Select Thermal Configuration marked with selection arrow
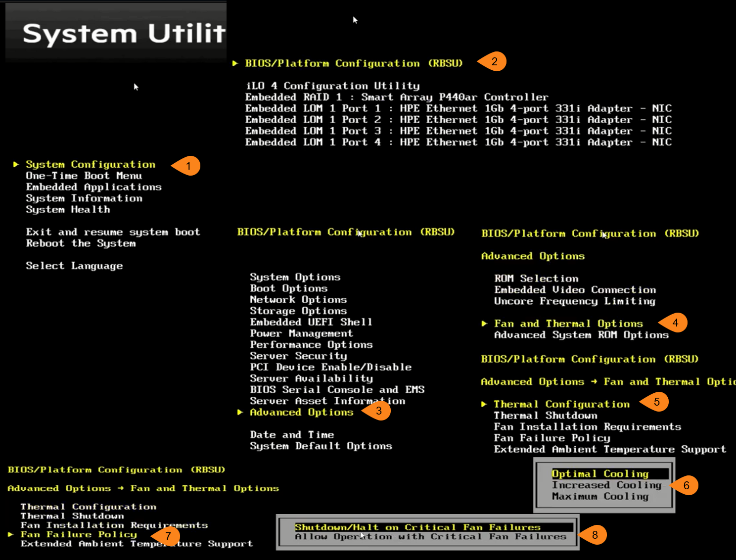736x560 pixels. click(561, 404)
